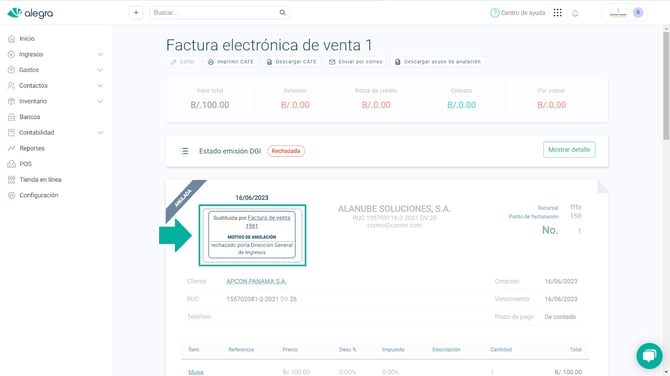Click the Estado emisión DGI list icon
Screen dimensions: 670x376
pos(184,151)
